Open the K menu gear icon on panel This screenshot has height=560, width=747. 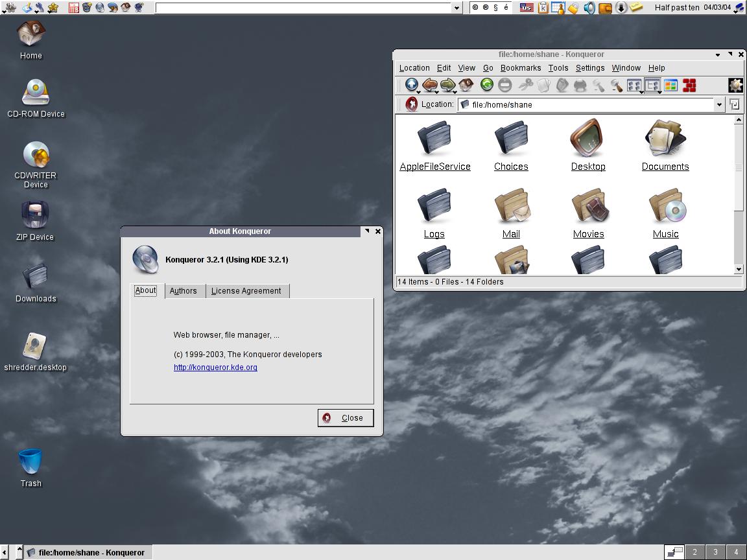(9, 7)
